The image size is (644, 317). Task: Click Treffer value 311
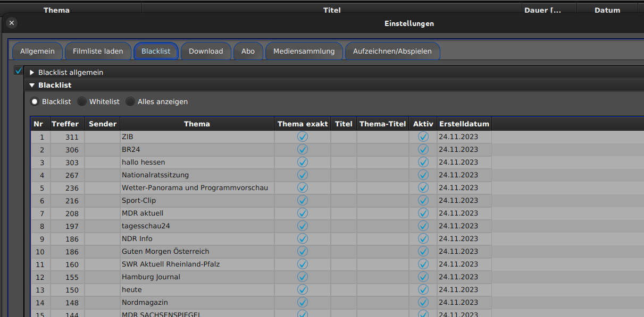(72, 137)
